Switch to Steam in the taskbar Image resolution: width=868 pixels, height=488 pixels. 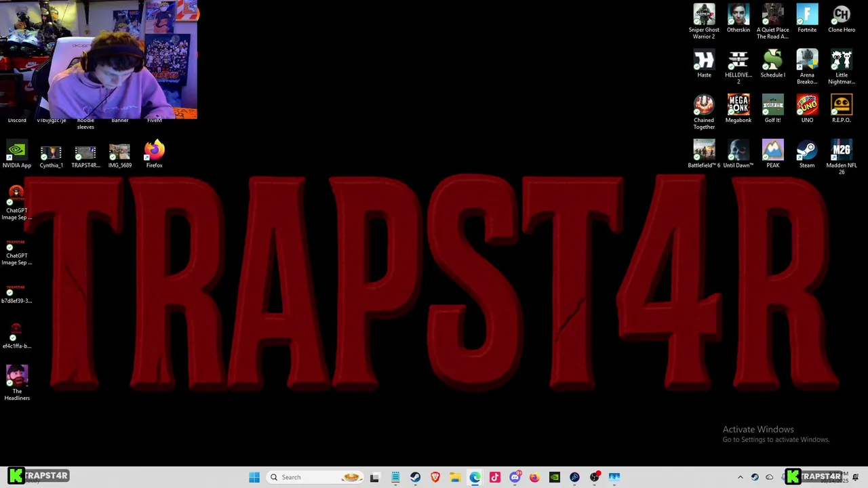coord(415,477)
